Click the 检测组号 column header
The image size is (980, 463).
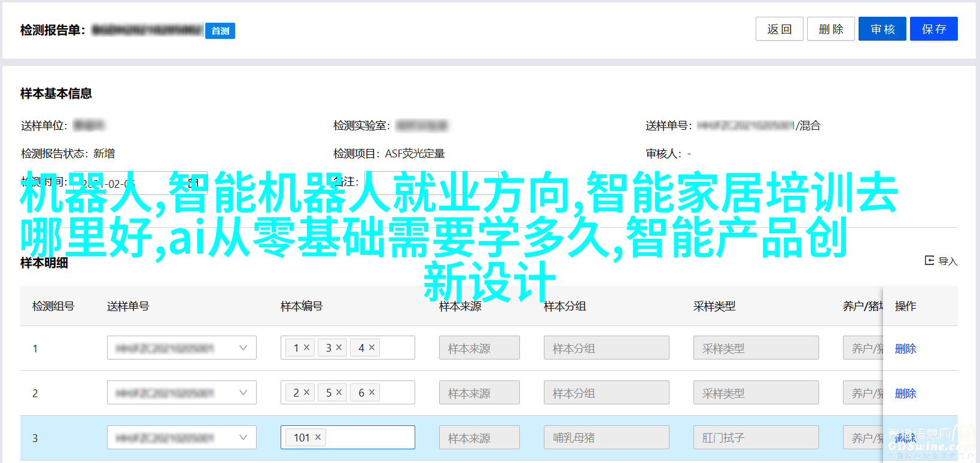pos(53,306)
